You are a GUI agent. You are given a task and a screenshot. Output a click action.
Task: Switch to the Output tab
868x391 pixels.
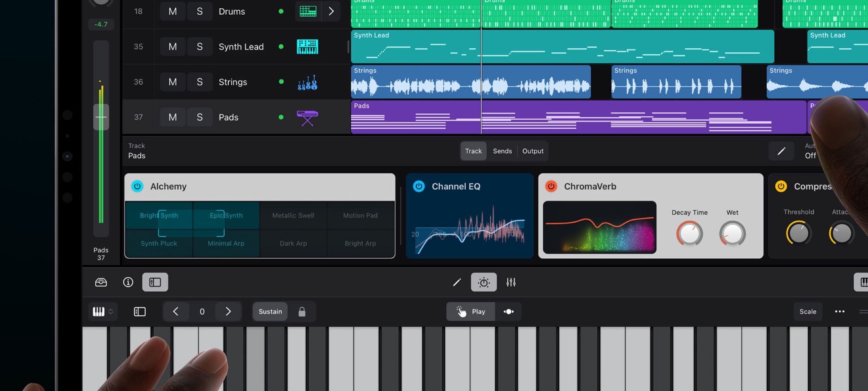(533, 151)
